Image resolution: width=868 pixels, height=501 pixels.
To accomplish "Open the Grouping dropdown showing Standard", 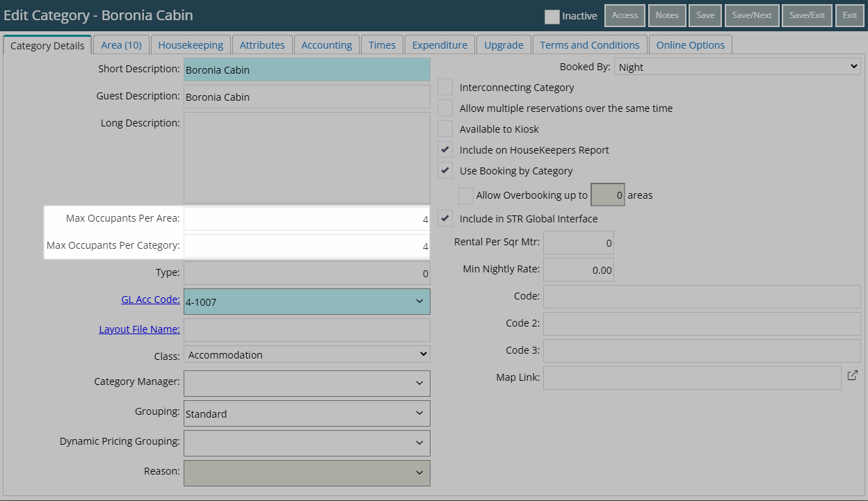I will 307,413.
